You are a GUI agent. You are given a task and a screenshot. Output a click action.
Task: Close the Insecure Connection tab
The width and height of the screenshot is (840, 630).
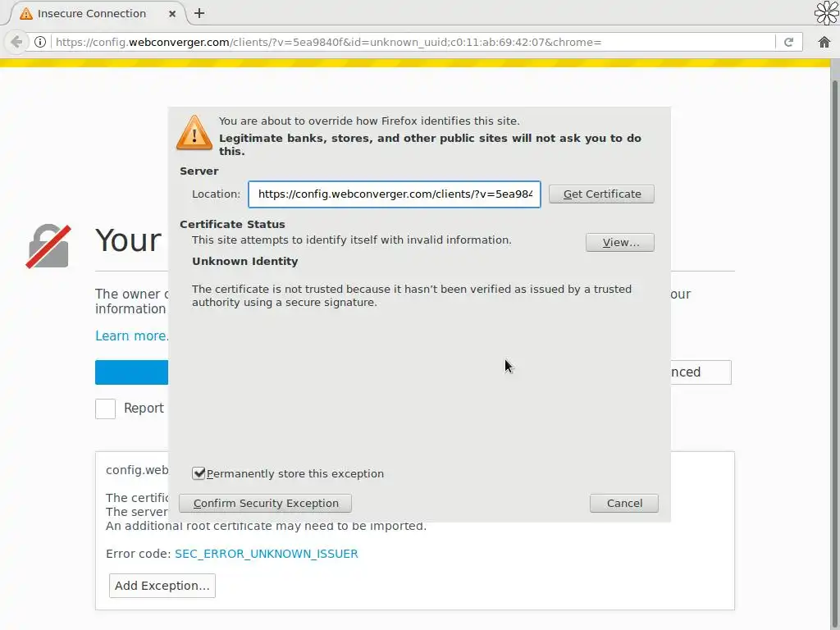(x=172, y=14)
